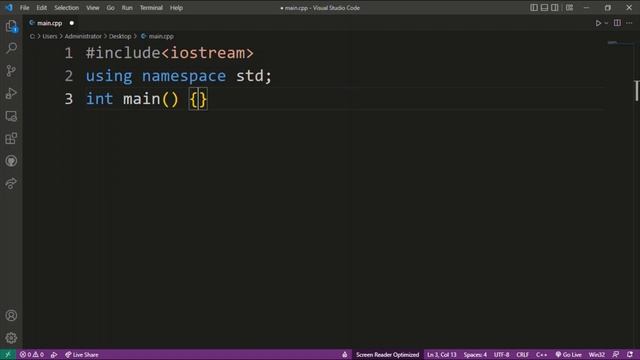Open the Explorer view in activity bar
The width and height of the screenshot is (640, 360).
(11, 26)
